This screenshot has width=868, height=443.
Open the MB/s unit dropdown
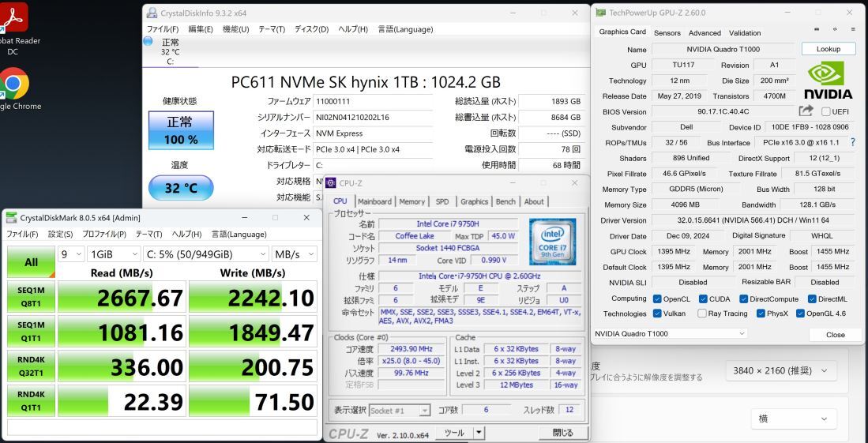(x=295, y=254)
